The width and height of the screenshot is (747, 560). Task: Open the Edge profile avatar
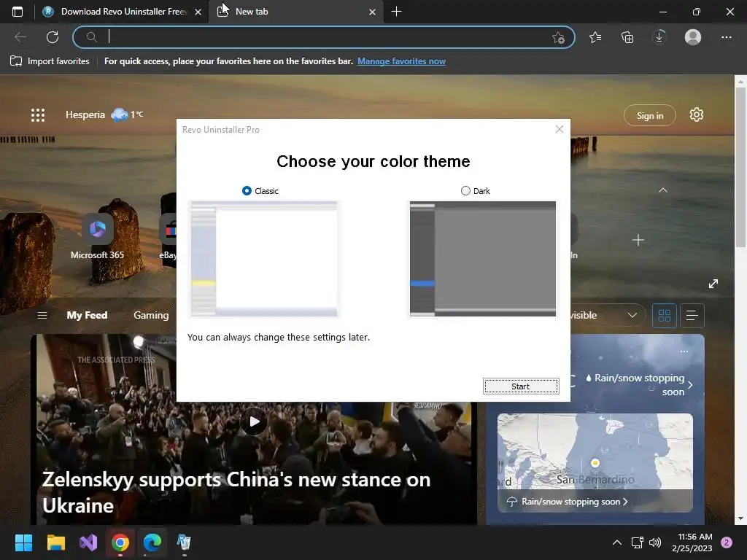pyautogui.click(x=693, y=36)
